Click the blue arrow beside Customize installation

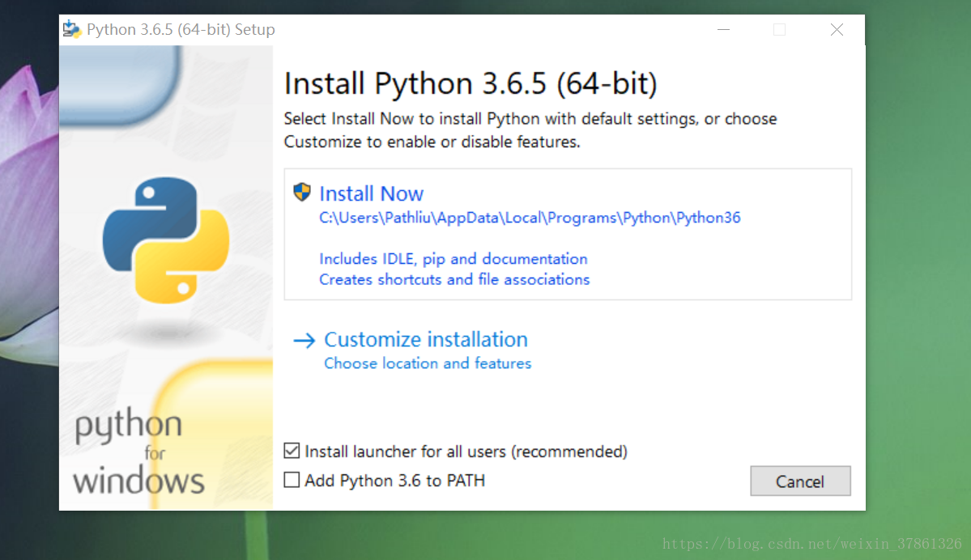[304, 340]
